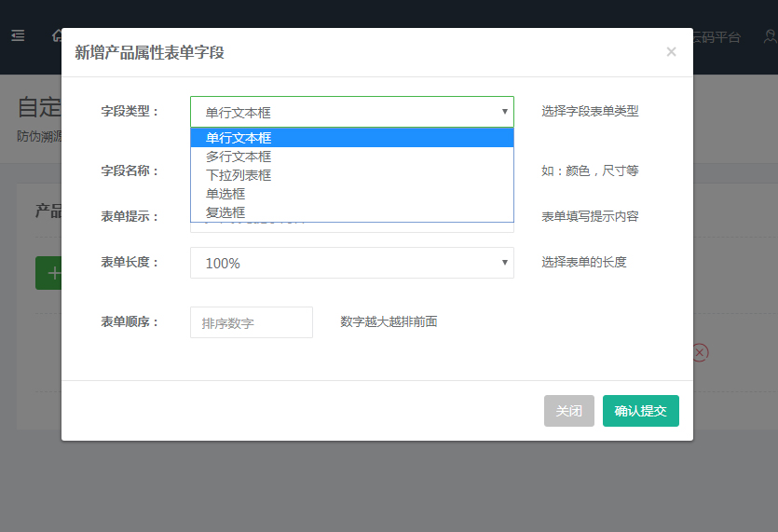Click the 云码平台 text in header
Viewport: 778px width, 532px height.
[x=717, y=37]
